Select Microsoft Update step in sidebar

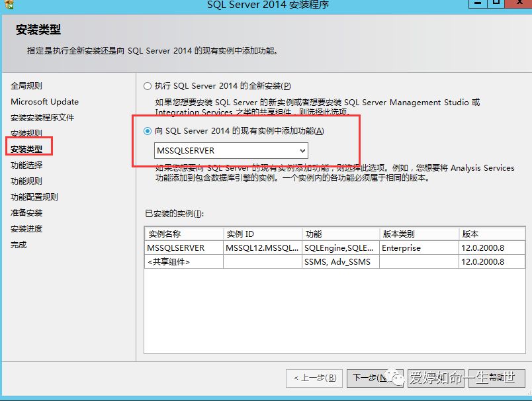coord(44,102)
